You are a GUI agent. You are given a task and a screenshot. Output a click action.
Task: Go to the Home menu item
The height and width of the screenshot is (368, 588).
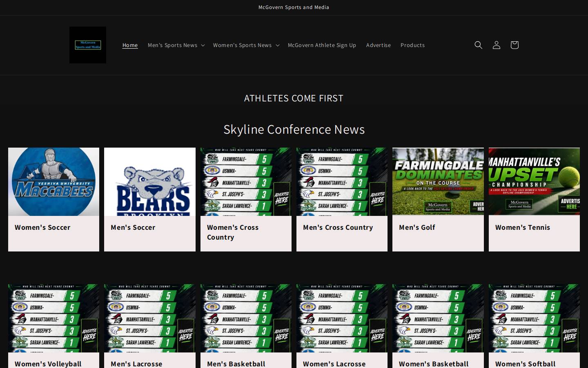(x=130, y=45)
